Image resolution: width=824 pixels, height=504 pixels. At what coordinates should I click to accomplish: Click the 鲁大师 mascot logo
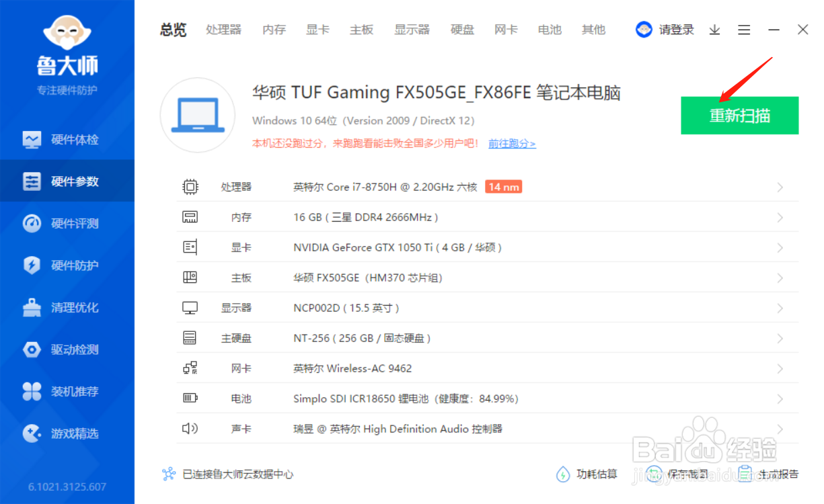pyautogui.click(x=67, y=32)
